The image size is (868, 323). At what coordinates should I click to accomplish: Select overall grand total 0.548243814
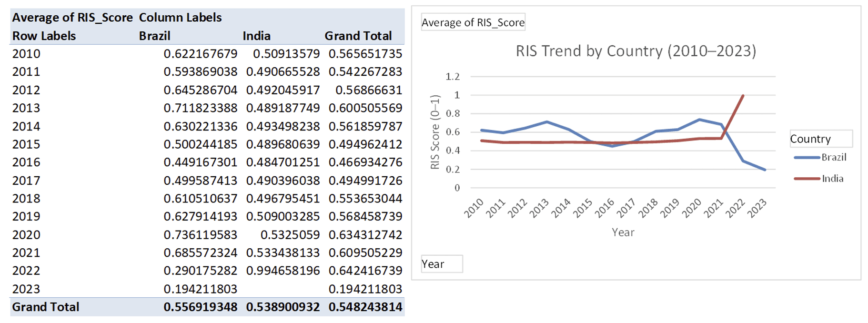pyautogui.click(x=365, y=307)
